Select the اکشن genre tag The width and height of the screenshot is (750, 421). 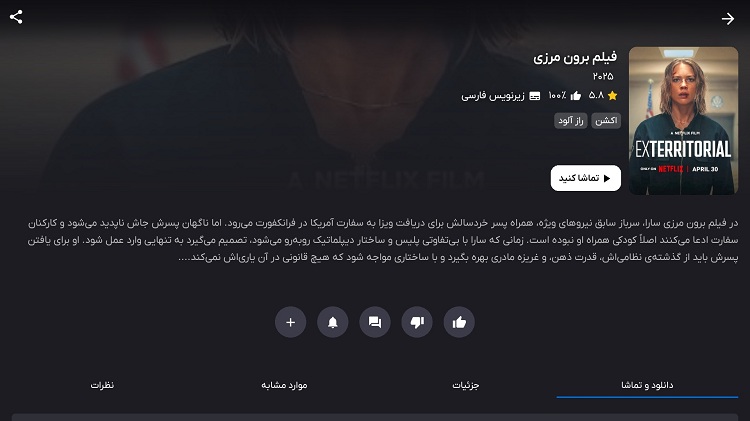pos(606,121)
